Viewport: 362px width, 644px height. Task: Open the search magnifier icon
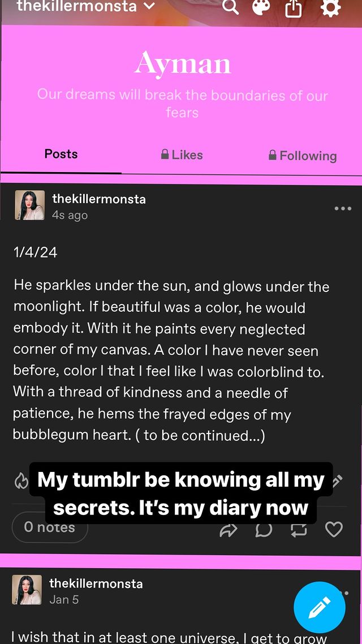click(x=230, y=7)
